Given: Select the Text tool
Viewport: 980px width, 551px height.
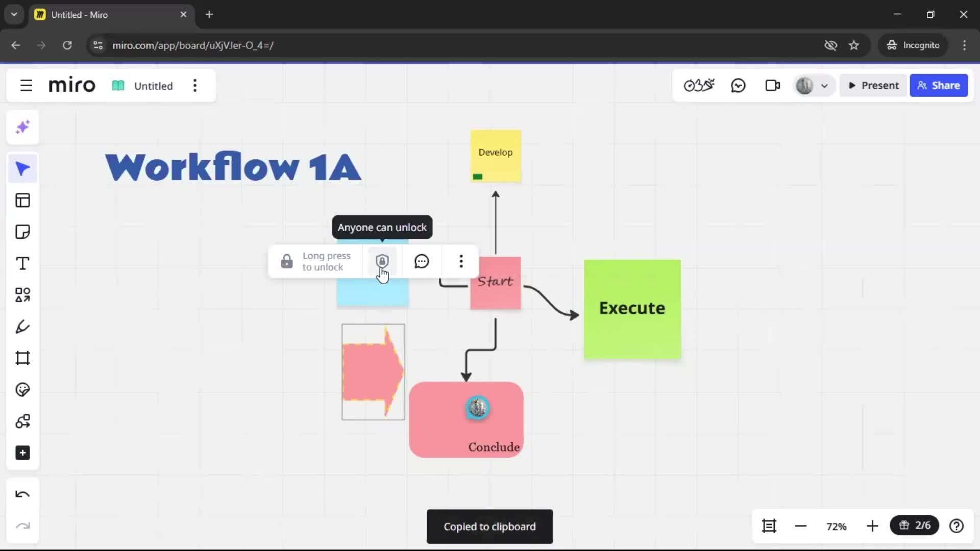Looking at the screenshot, I should tap(22, 264).
